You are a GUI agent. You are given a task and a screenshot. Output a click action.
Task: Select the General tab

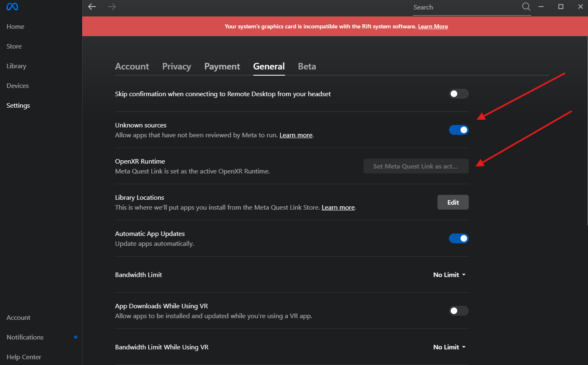(269, 66)
